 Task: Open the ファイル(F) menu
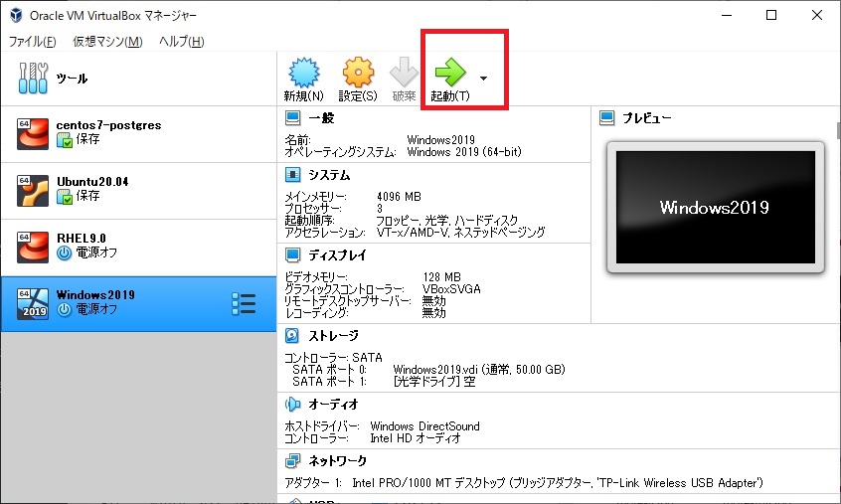point(32,42)
